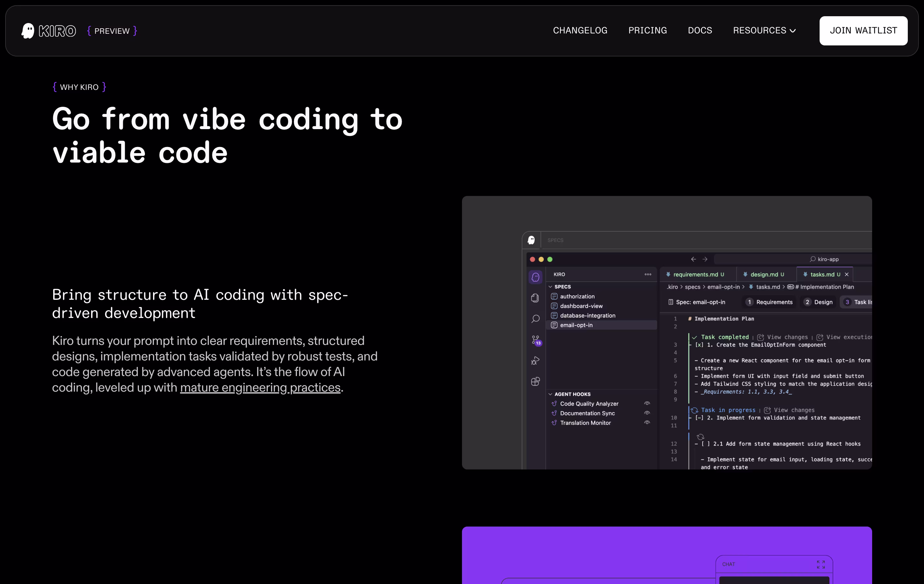Click the Spec: email-opt-in label
This screenshot has width=924, height=584.
click(x=696, y=302)
